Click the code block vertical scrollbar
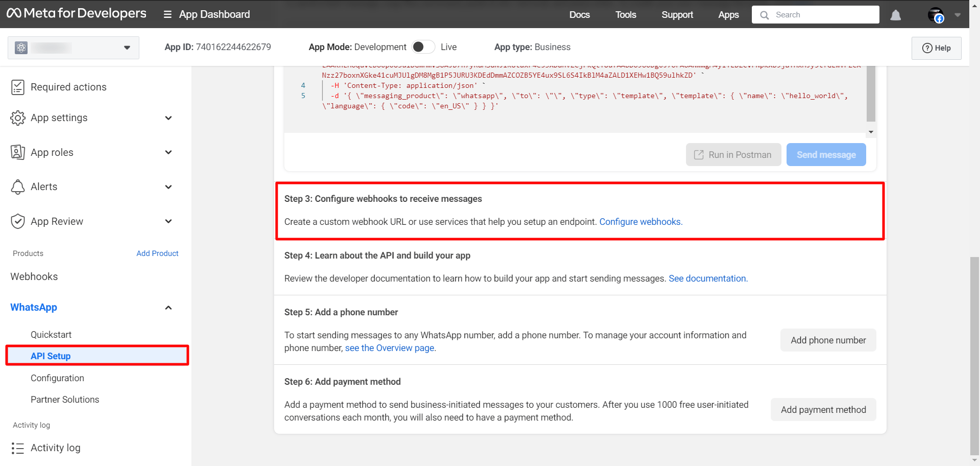This screenshot has height=466, width=980. (871, 92)
